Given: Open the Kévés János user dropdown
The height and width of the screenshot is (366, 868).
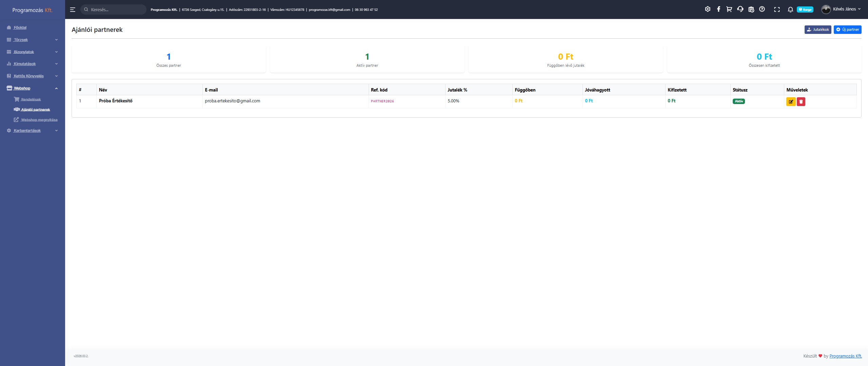Looking at the screenshot, I should point(846,9).
